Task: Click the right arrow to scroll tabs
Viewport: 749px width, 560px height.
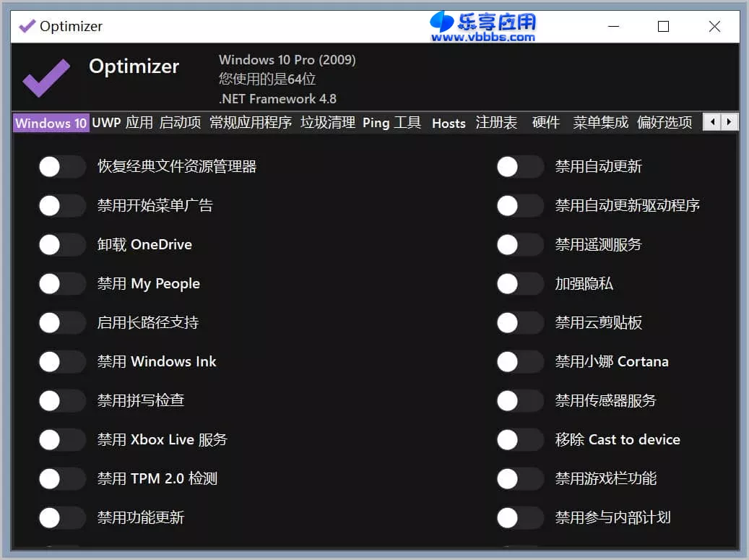Action: click(729, 122)
